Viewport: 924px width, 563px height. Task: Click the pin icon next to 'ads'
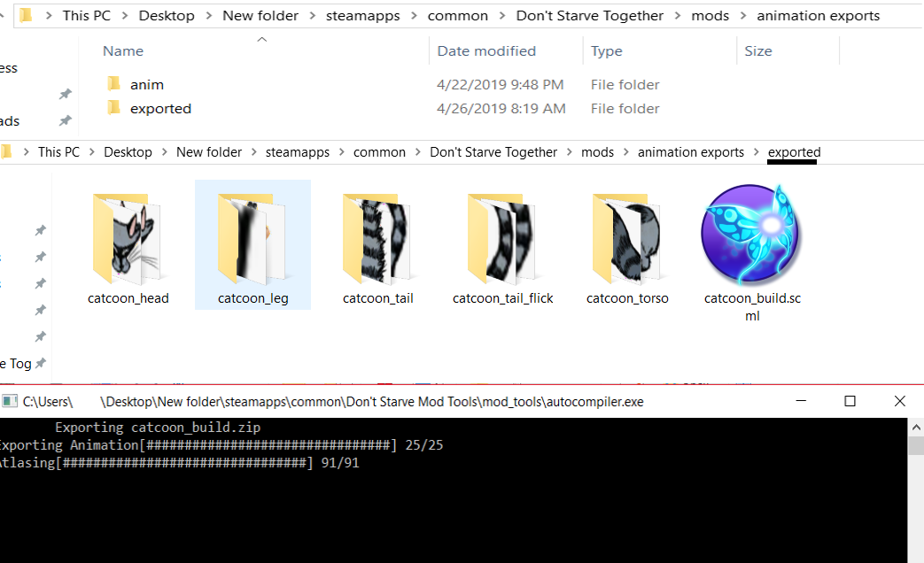point(65,120)
